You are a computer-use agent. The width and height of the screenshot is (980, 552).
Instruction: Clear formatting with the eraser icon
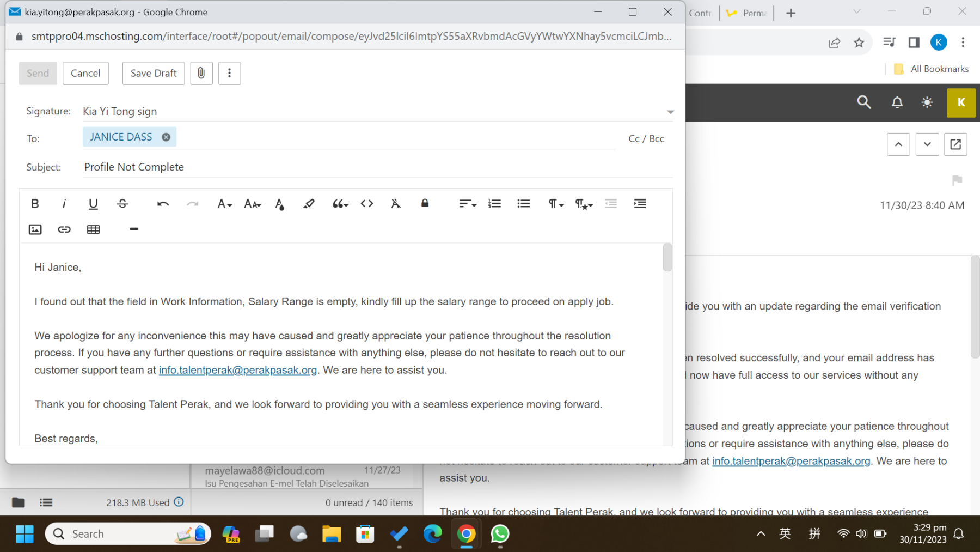[x=396, y=204]
